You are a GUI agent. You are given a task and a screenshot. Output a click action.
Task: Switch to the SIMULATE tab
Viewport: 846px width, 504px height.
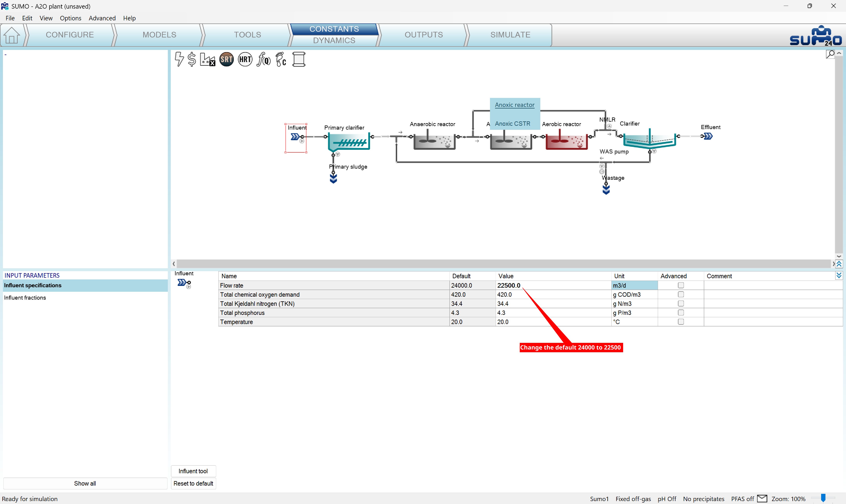(510, 35)
